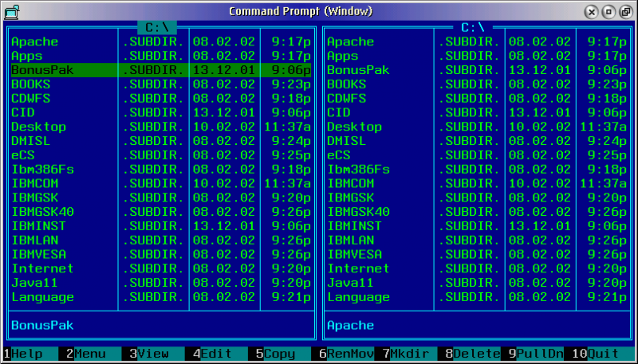Select Apps in the left panel
638x364 pixels.
27,56
